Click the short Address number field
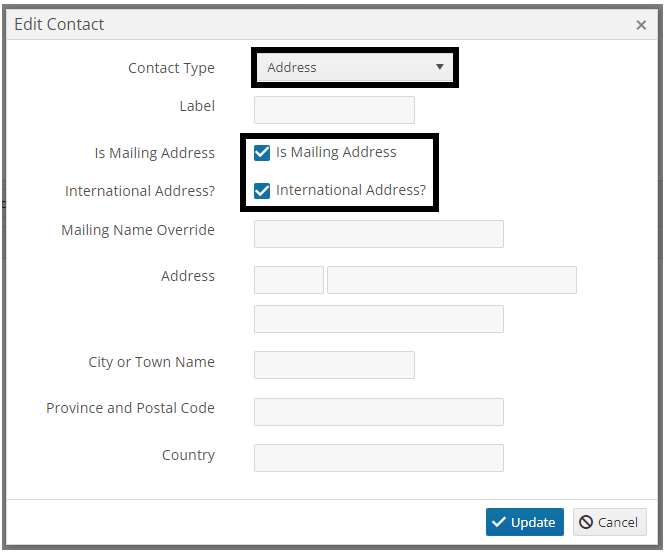The height and width of the screenshot is (553, 665). pyautogui.click(x=289, y=280)
